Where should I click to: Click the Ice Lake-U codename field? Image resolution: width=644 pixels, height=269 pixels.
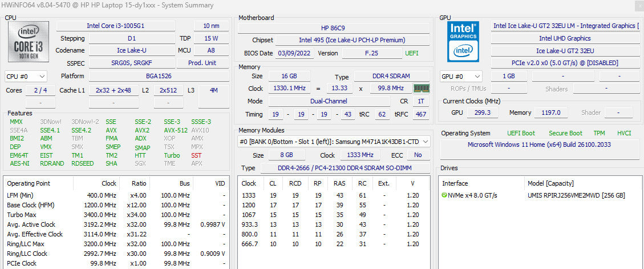[131, 50]
